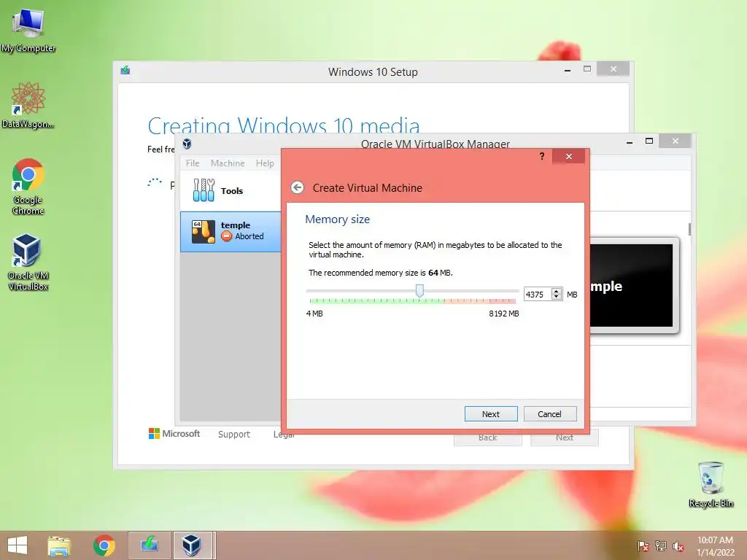Click the Support link in Windows Setup
The width and height of the screenshot is (747, 560).
234,434
